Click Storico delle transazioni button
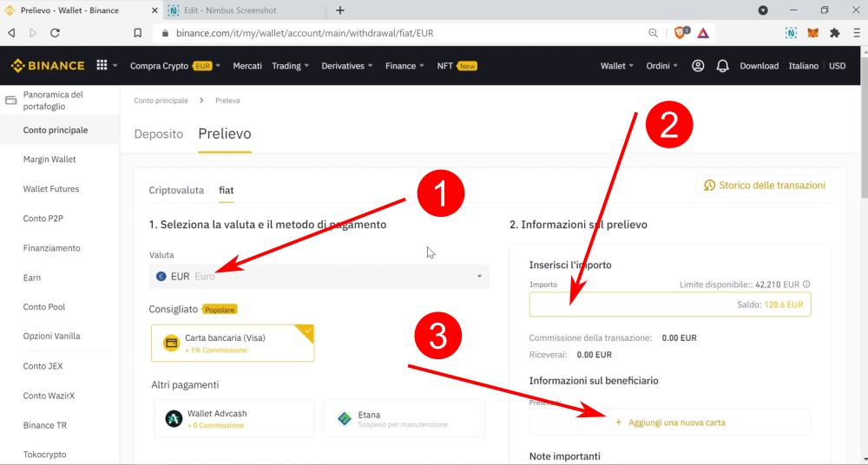868x465 pixels. tap(764, 186)
